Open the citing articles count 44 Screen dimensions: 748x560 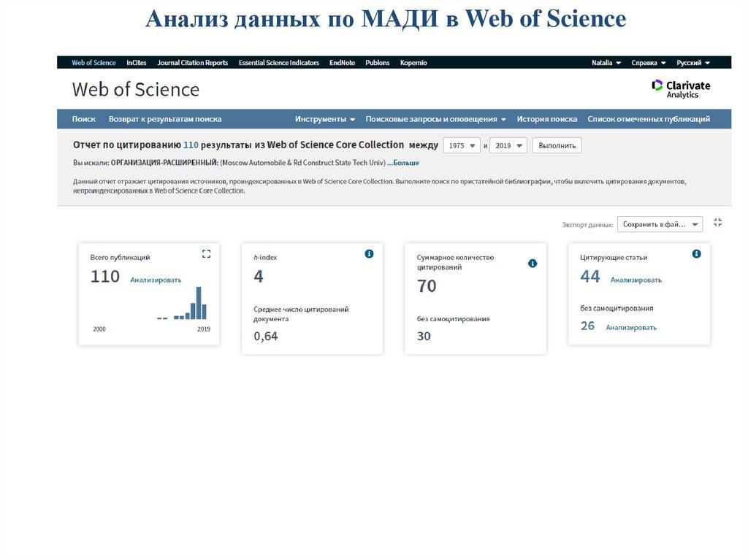[x=589, y=277]
